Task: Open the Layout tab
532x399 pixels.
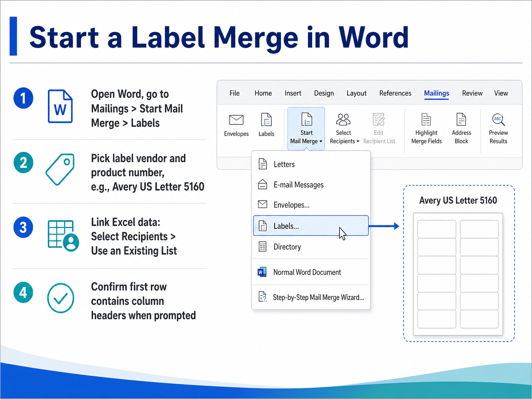Action: 356,93
